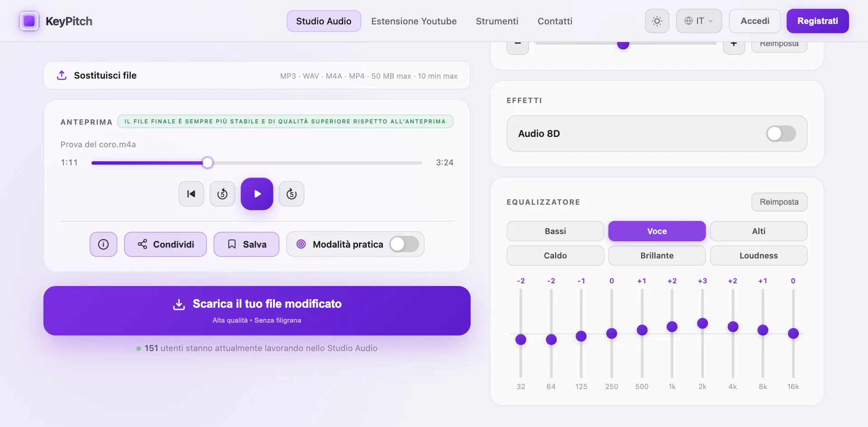The width and height of the screenshot is (868, 427).
Task: Open the IT language dropdown
Action: click(x=699, y=21)
